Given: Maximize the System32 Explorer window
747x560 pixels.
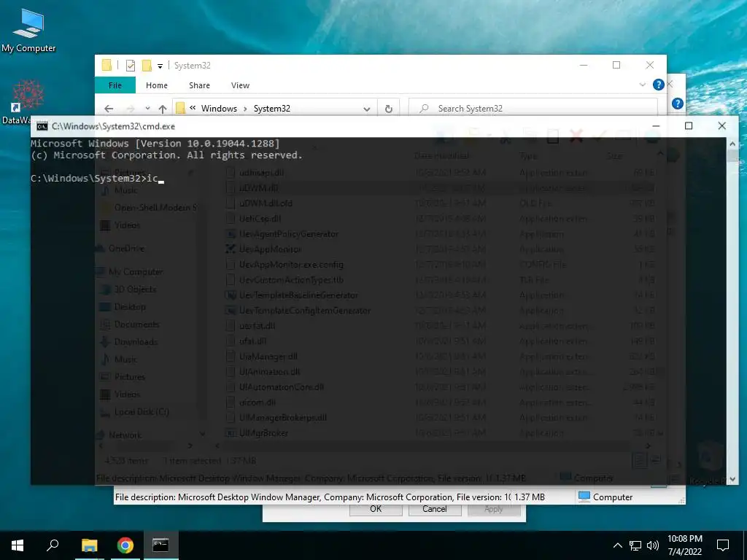Looking at the screenshot, I should 616,65.
